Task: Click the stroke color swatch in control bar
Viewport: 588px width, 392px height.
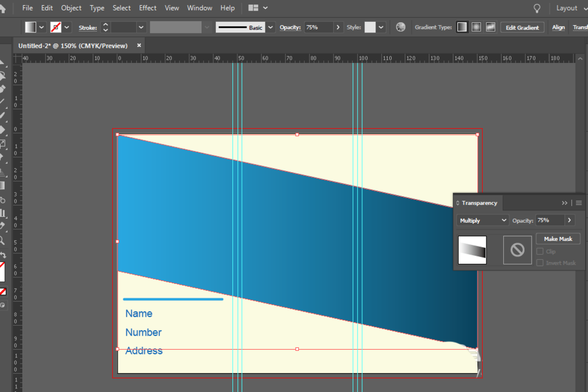Action: coord(56,28)
